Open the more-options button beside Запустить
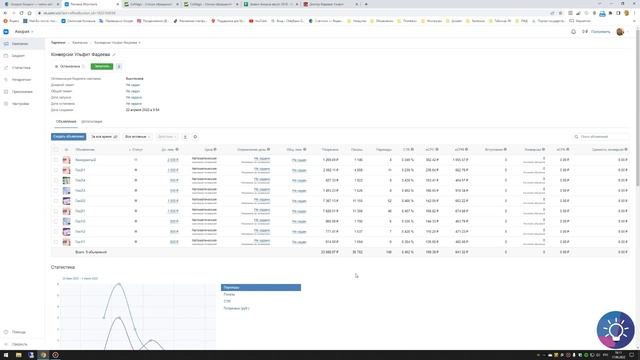 (119, 66)
